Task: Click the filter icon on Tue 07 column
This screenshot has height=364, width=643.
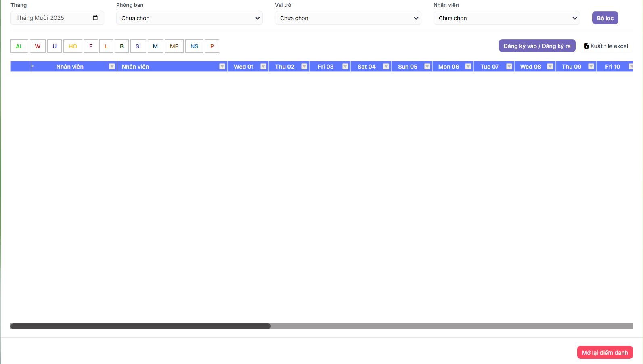Action: click(x=509, y=67)
